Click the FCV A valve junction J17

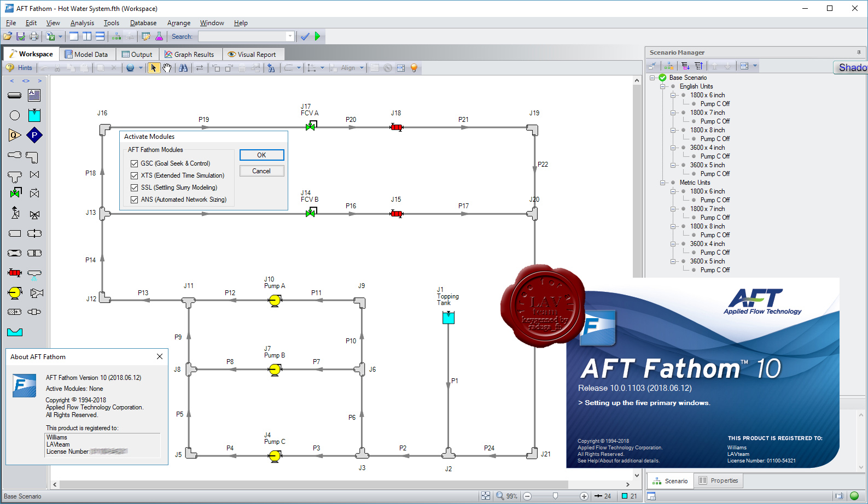(x=311, y=126)
